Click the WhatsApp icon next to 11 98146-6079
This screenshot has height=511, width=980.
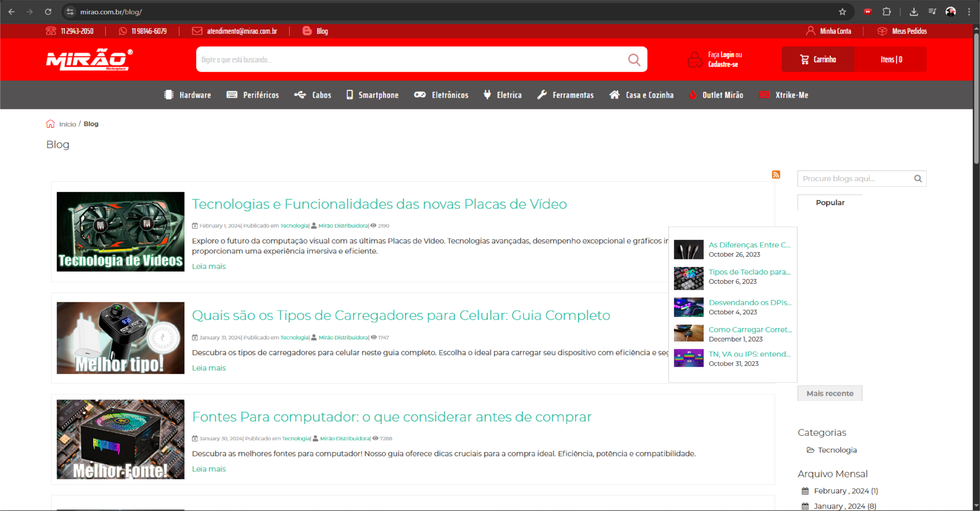pyautogui.click(x=122, y=31)
